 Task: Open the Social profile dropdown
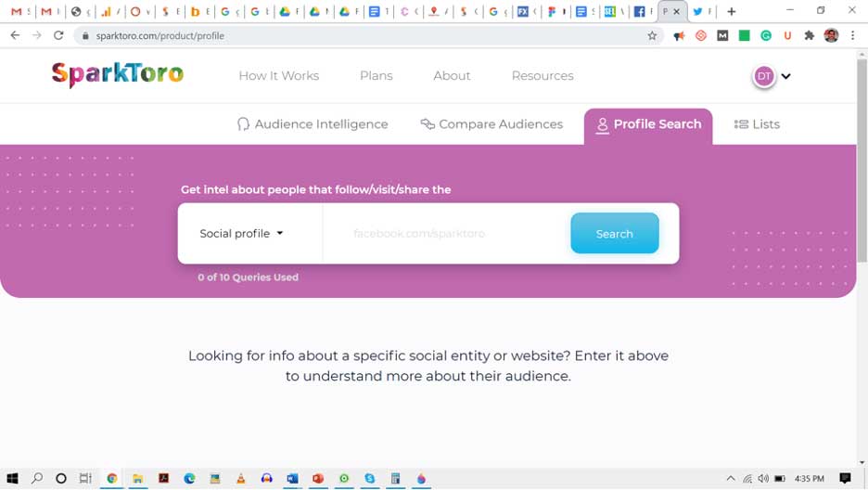[242, 234]
